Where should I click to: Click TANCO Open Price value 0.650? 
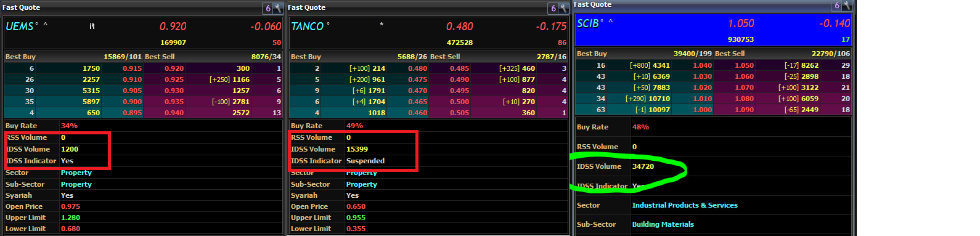(x=356, y=206)
